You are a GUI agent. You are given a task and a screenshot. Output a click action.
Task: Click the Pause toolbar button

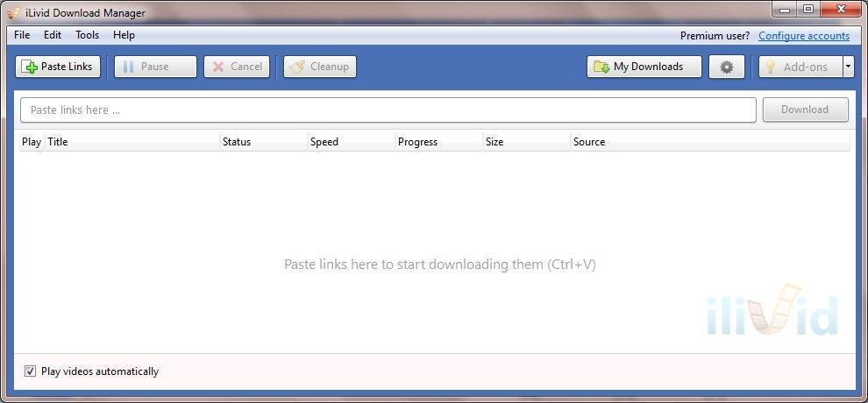pos(155,67)
